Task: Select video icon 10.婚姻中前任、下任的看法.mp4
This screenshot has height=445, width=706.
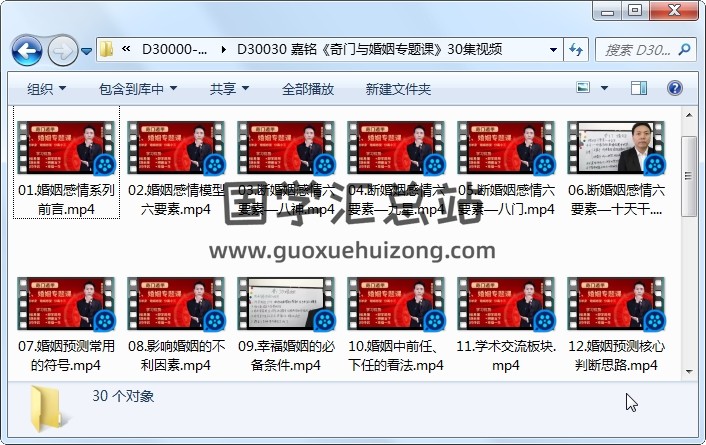Action: [x=396, y=304]
